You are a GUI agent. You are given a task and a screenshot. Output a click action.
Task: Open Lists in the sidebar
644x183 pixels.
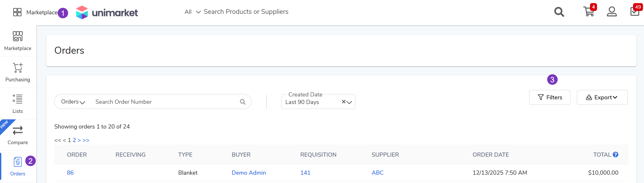pos(18,103)
